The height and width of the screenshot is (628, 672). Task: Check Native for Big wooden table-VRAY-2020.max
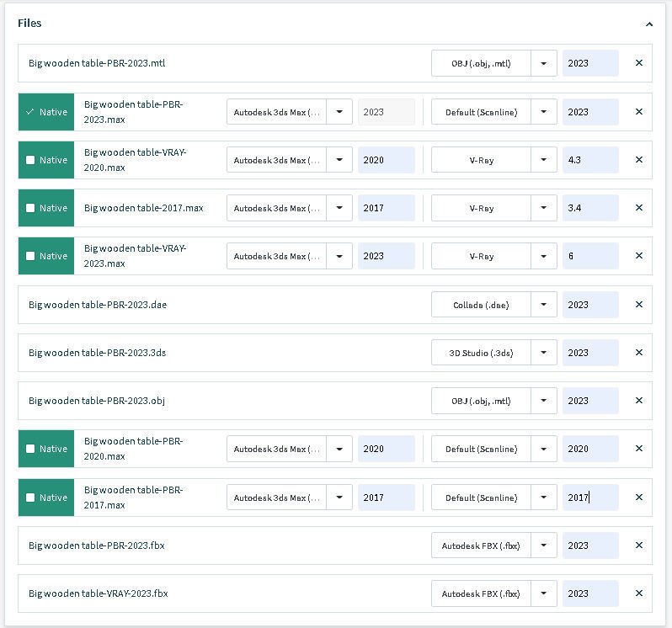(x=30, y=160)
